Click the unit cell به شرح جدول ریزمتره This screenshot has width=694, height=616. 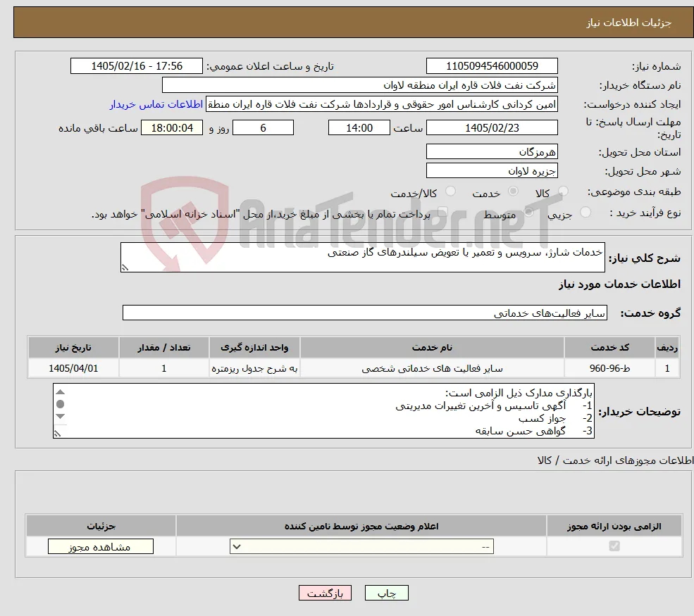pos(254,368)
